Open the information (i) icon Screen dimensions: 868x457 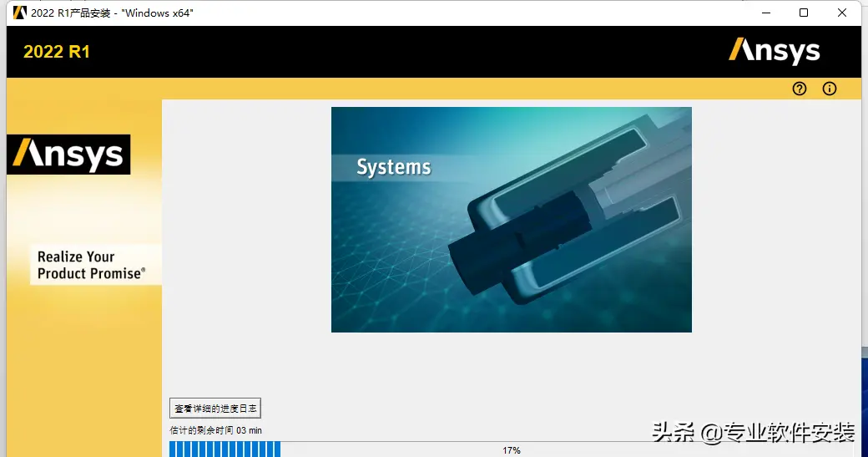click(830, 89)
